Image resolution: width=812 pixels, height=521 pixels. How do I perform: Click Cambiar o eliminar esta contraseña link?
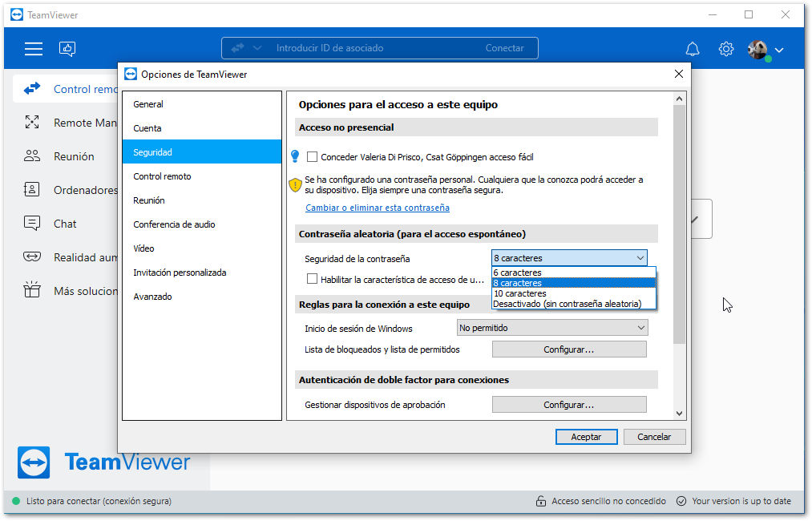(378, 208)
